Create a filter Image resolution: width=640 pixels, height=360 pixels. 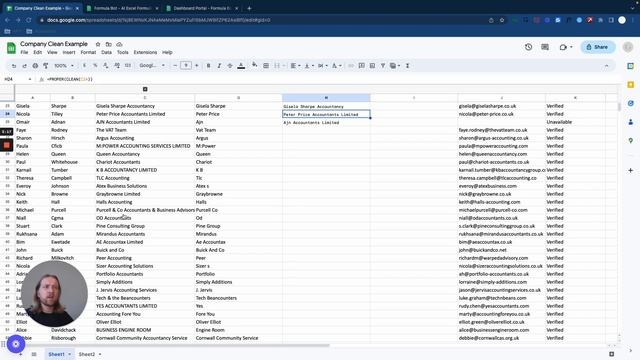[383, 66]
